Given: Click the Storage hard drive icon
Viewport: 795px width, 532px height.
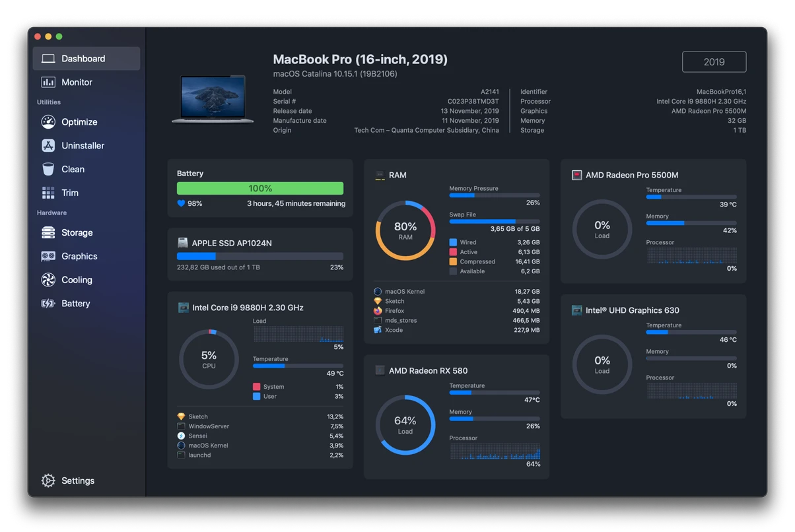Looking at the screenshot, I should pyautogui.click(x=48, y=233).
